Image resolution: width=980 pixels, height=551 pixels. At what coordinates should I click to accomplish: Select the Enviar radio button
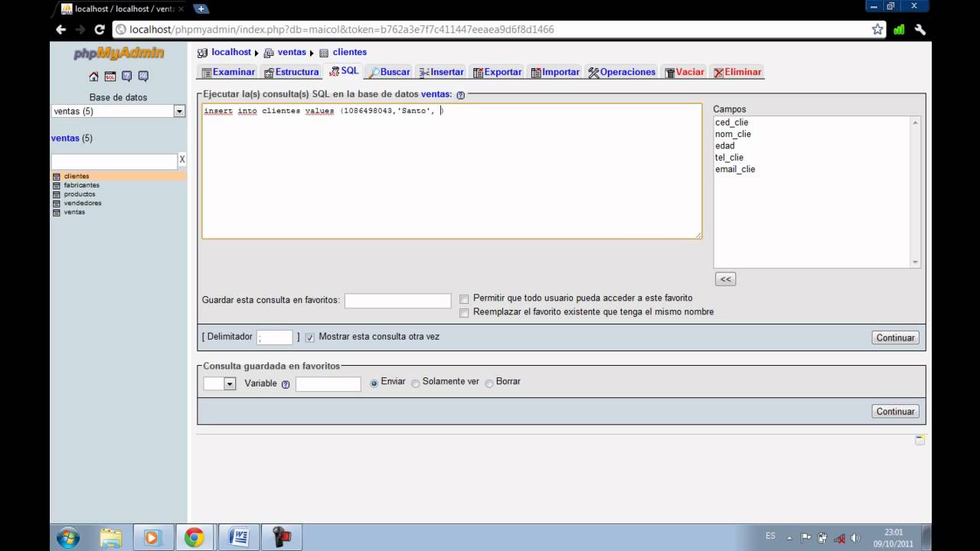pyautogui.click(x=374, y=383)
